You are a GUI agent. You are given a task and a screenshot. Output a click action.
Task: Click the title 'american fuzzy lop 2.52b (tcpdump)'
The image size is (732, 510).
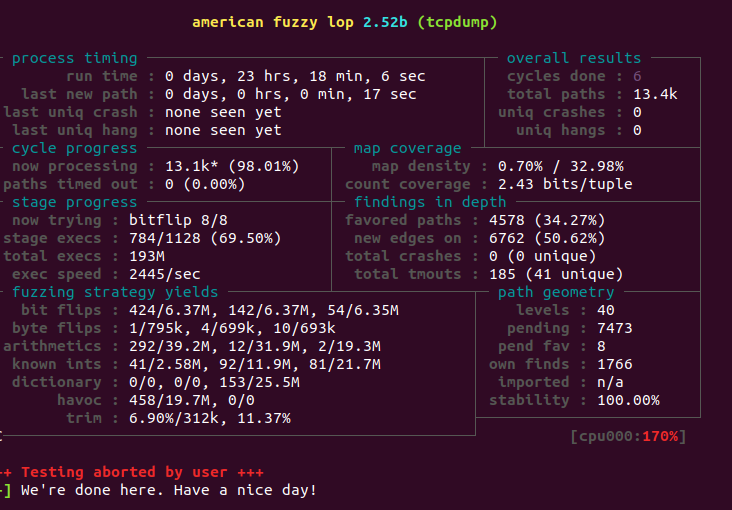tap(345, 22)
